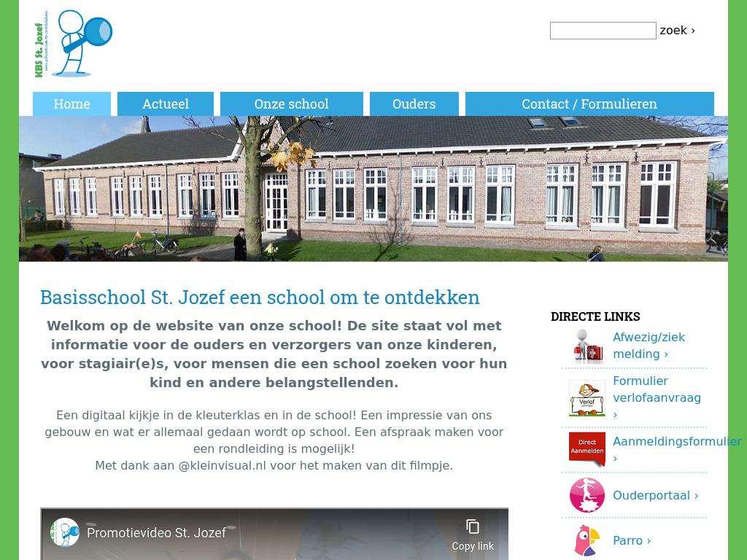Click the red Direct Aanmelden icon
The width and height of the screenshot is (747, 560).
coord(587,449)
